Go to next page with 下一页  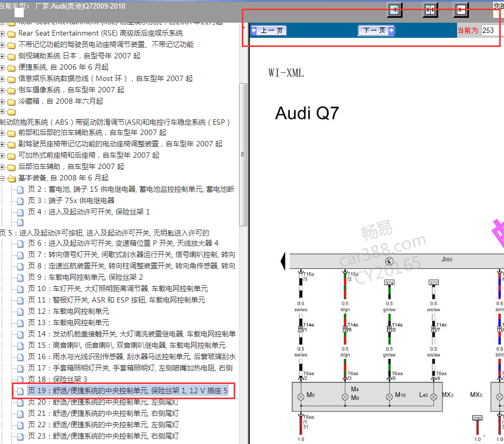click(377, 31)
